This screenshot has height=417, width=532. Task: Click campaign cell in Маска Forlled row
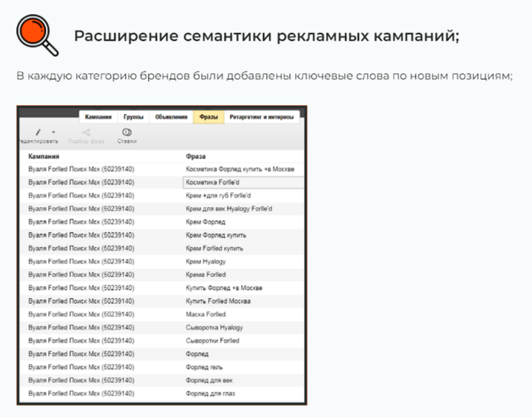pos(81,314)
